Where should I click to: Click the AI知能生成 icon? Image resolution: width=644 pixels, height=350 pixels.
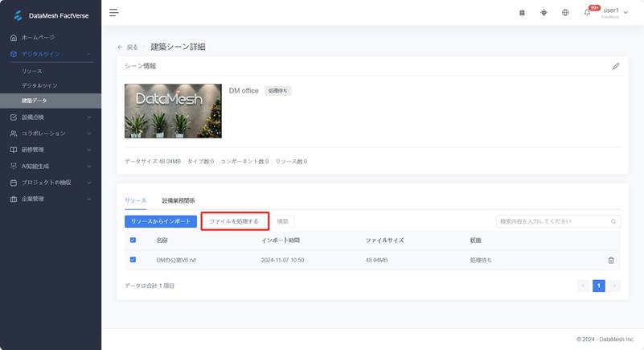coord(14,166)
